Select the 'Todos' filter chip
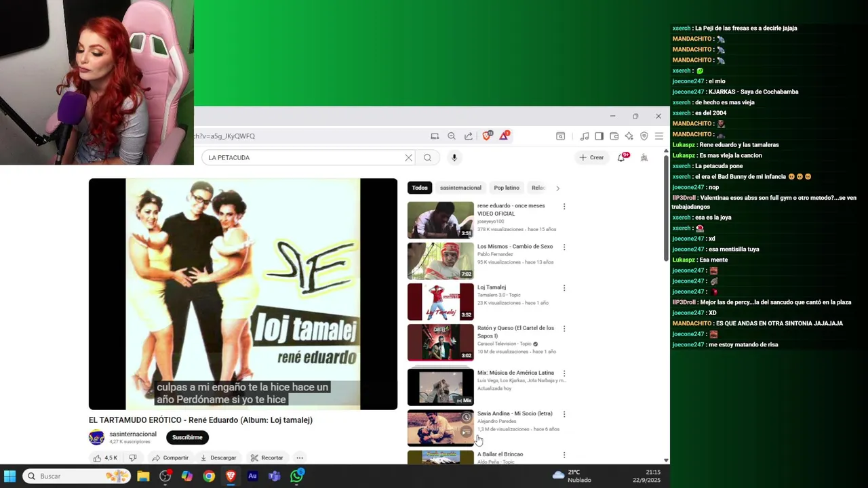Image resolution: width=868 pixels, height=488 pixels. click(420, 188)
